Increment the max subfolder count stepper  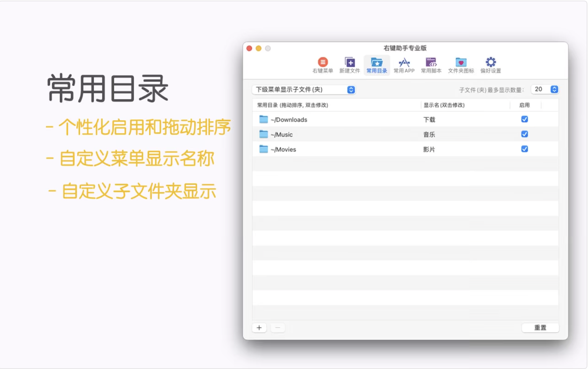pos(554,88)
